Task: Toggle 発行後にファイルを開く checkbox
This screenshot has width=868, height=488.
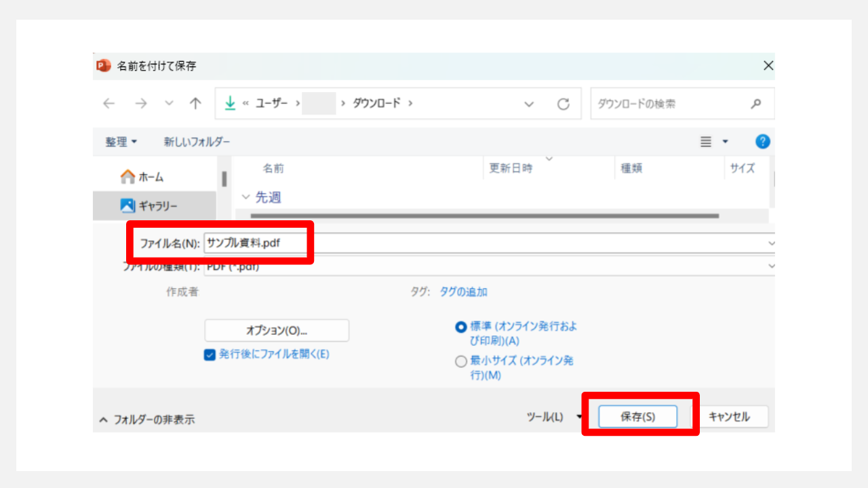Action: 210,354
